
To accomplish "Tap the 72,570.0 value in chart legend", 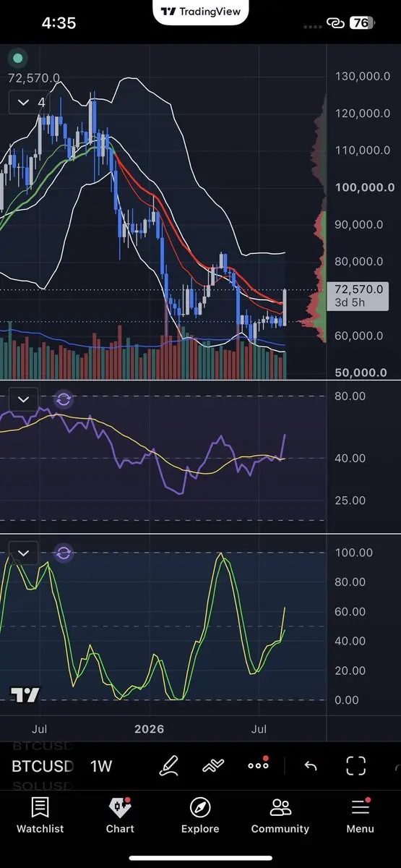I will coord(34,78).
